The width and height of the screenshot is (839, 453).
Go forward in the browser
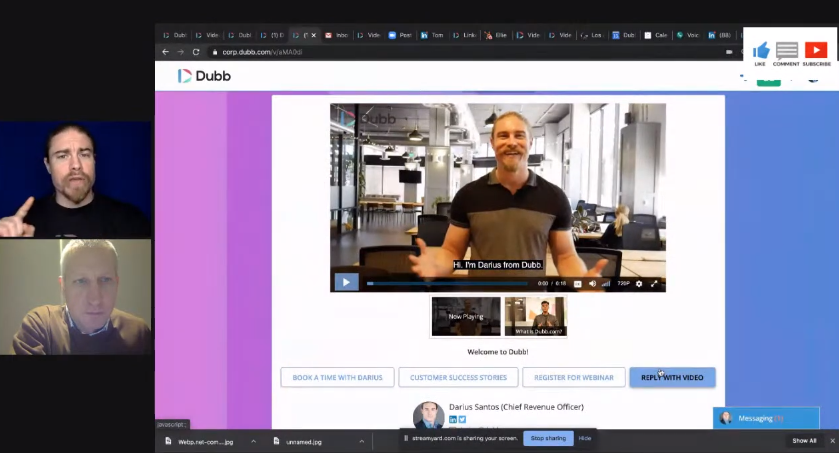coord(180,52)
